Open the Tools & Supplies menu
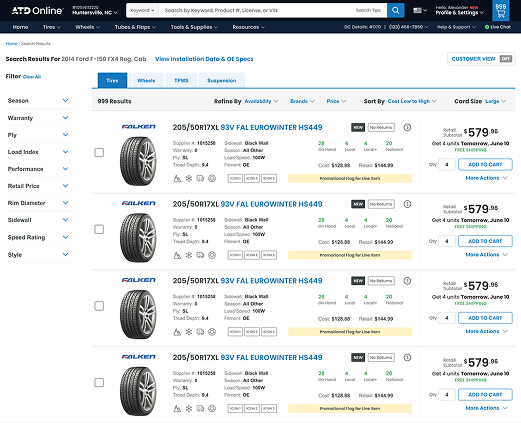The height and width of the screenshot is (423, 521). [194, 27]
